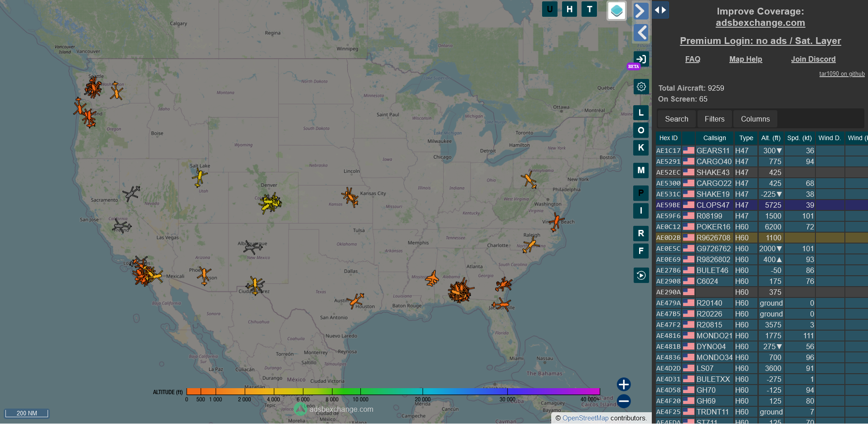This screenshot has width=868, height=424.
Task: Sort table by Type column
Action: (x=746, y=138)
